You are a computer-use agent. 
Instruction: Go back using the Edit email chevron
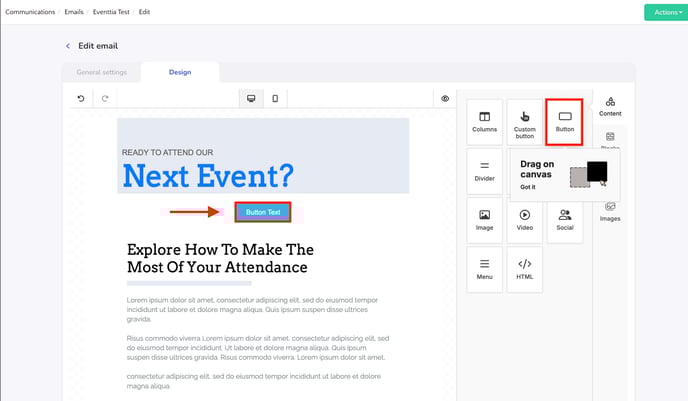[68, 46]
